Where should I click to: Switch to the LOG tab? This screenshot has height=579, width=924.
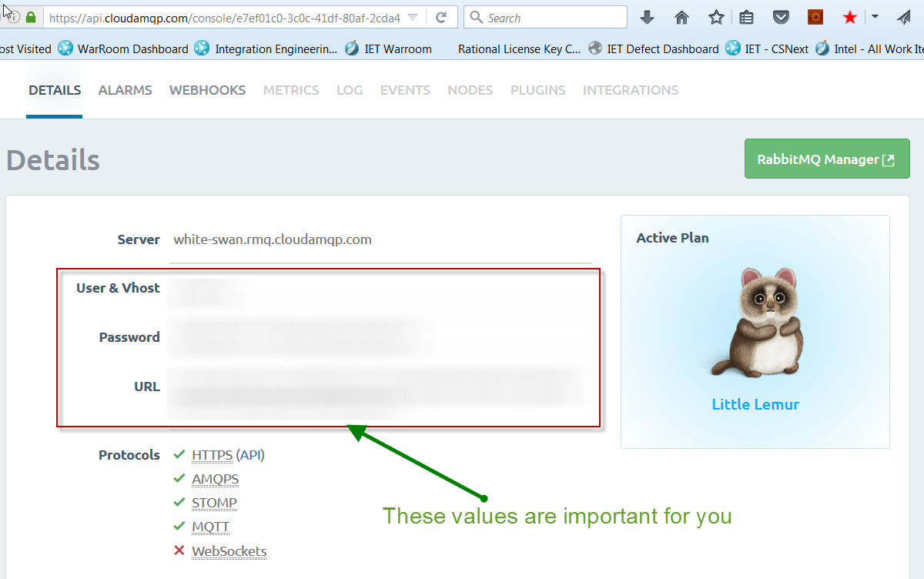pyautogui.click(x=350, y=90)
